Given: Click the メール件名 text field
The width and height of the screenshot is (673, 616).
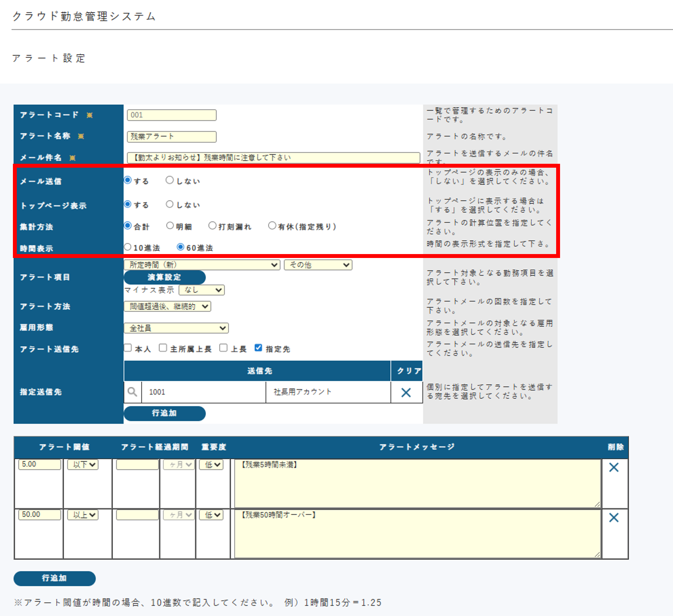Looking at the screenshot, I should (x=273, y=158).
